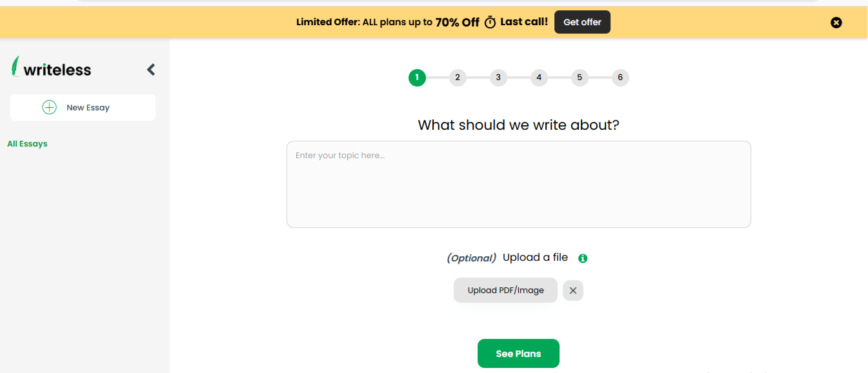868x373 pixels.
Task: Click the New Essay label in the sidebar
Action: 88,108
